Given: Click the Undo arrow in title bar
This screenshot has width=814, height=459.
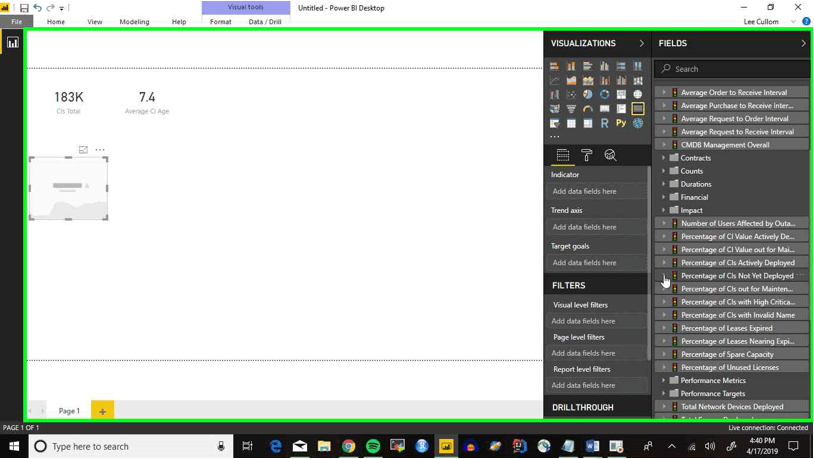Looking at the screenshot, I should point(37,8).
